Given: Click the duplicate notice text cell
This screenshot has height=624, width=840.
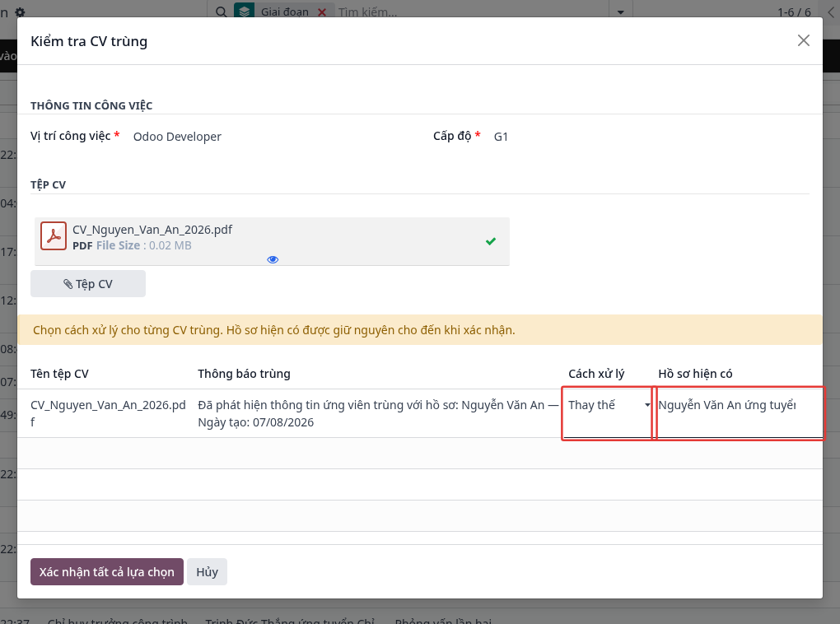Looking at the screenshot, I should 378,413.
